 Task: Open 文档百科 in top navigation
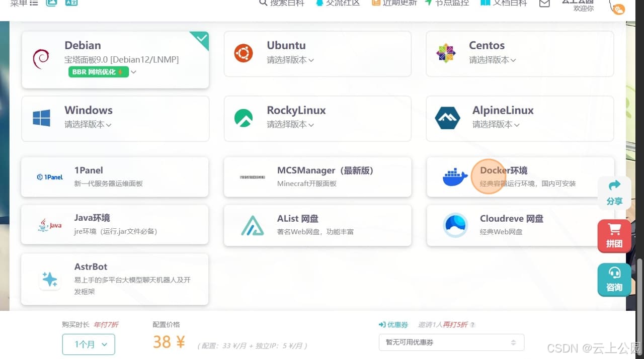click(504, 3)
